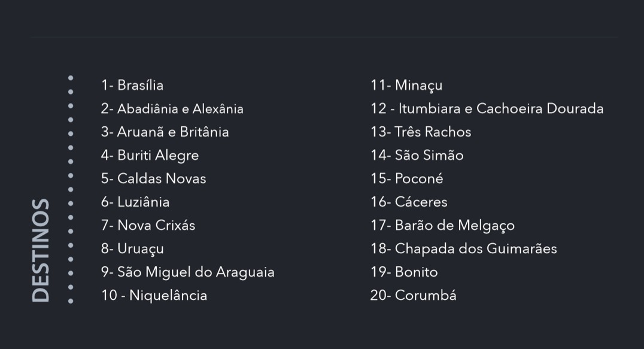Image resolution: width=644 pixels, height=349 pixels.
Task: Choose Buriti Alegre from list
Action: [x=150, y=155]
